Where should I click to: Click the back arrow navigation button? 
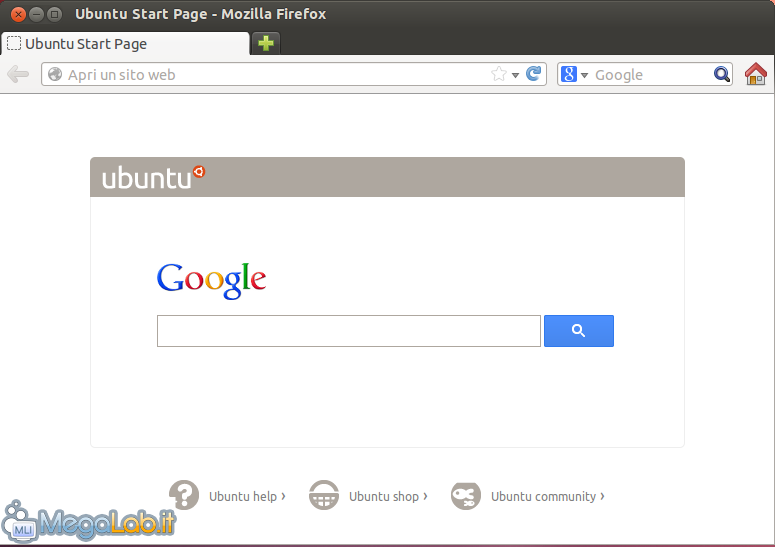click(18, 75)
